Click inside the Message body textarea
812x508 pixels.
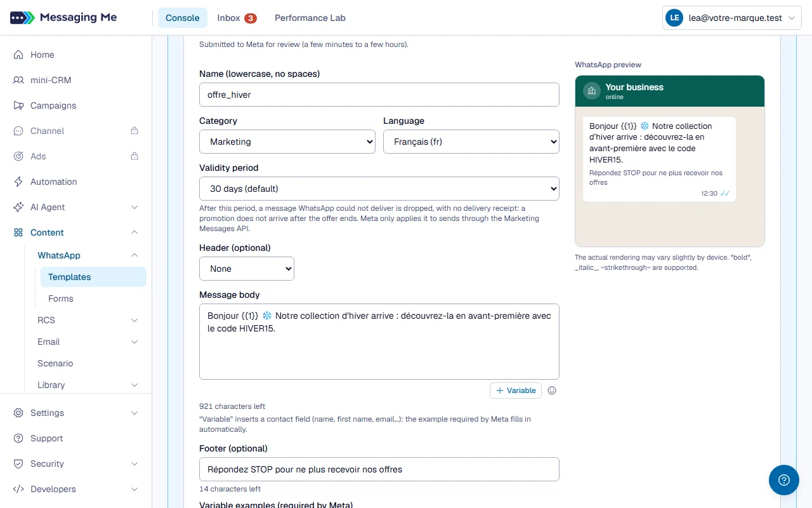tap(379, 342)
